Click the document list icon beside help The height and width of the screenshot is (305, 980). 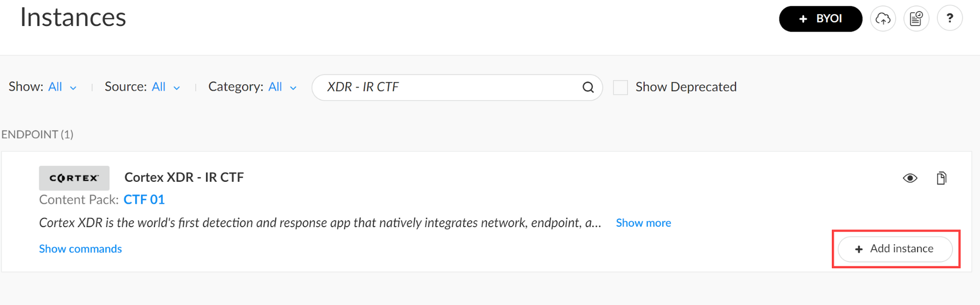[x=916, y=19]
